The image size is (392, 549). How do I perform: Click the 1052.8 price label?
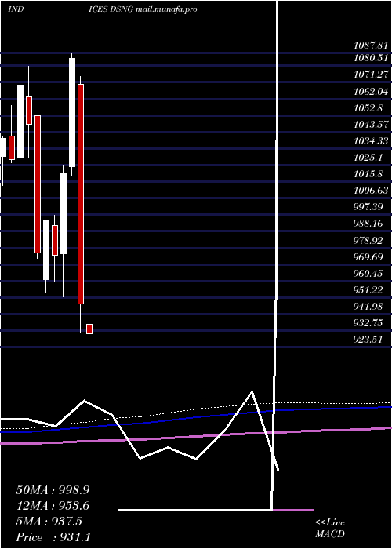click(369, 108)
